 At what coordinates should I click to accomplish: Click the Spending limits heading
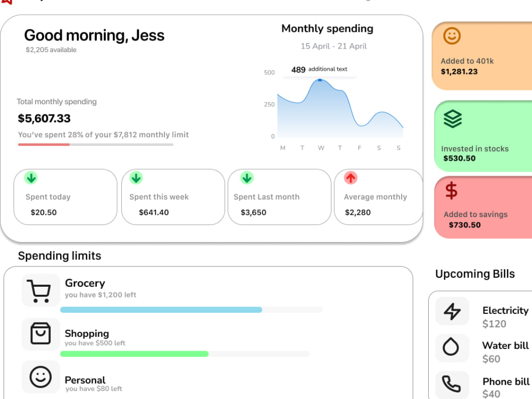pos(60,256)
